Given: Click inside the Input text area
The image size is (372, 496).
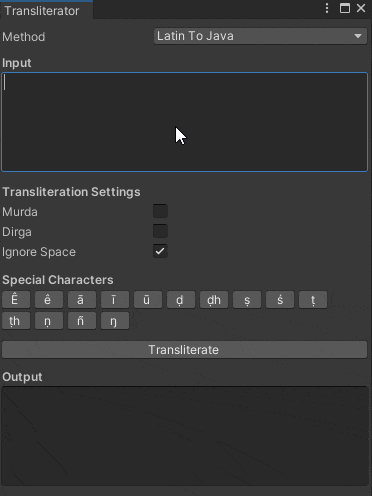Looking at the screenshot, I should [185, 122].
